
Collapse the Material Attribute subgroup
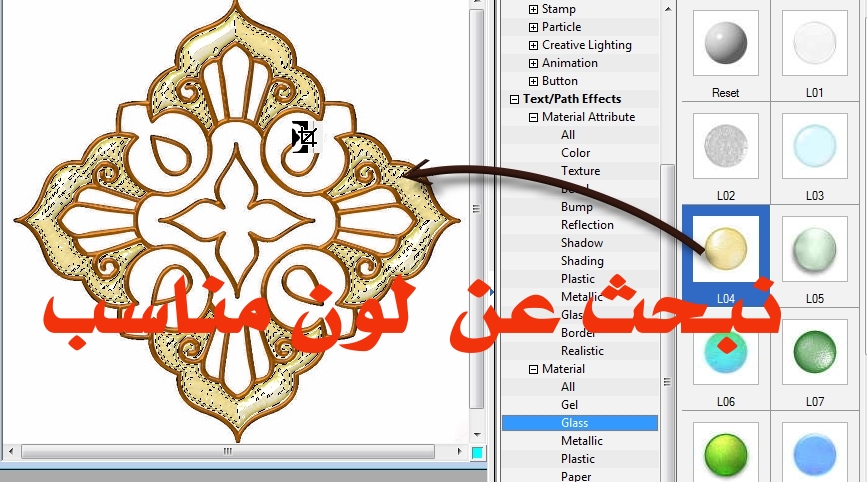pyautogui.click(x=533, y=117)
